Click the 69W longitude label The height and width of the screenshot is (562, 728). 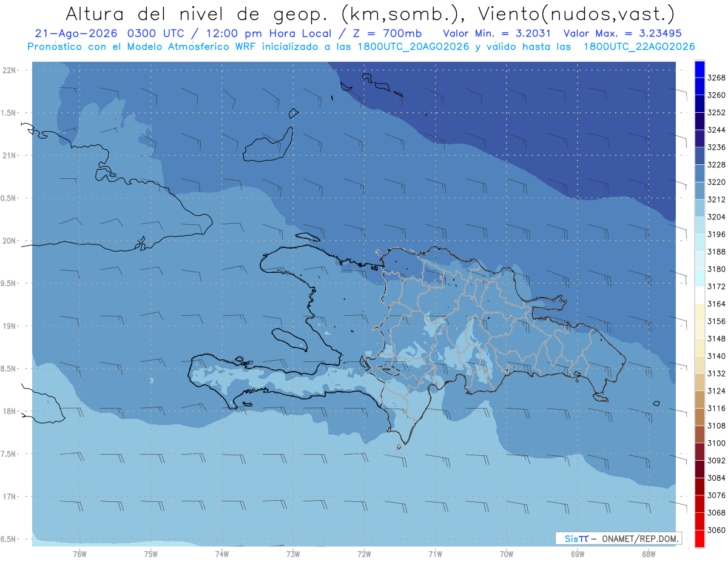[578, 554]
